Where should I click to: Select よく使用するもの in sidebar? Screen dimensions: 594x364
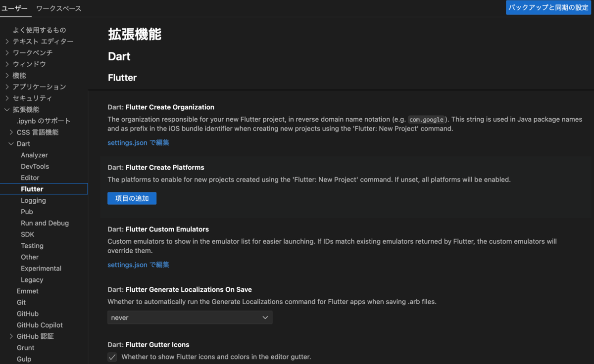pyautogui.click(x=40, y=30)
